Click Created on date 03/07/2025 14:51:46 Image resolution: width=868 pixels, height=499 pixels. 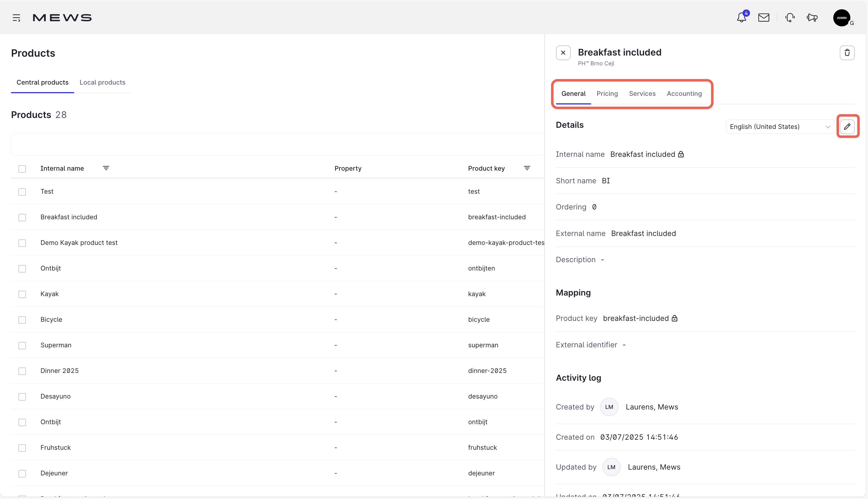click(639, 437)
